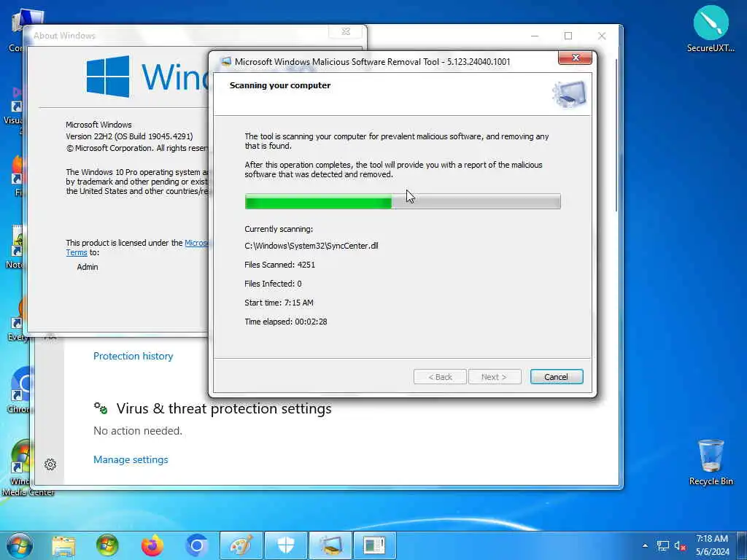Click the 'Time elapsed: 00:02:28' text
The width and height of the screenshot is (747, 560).
286,322
